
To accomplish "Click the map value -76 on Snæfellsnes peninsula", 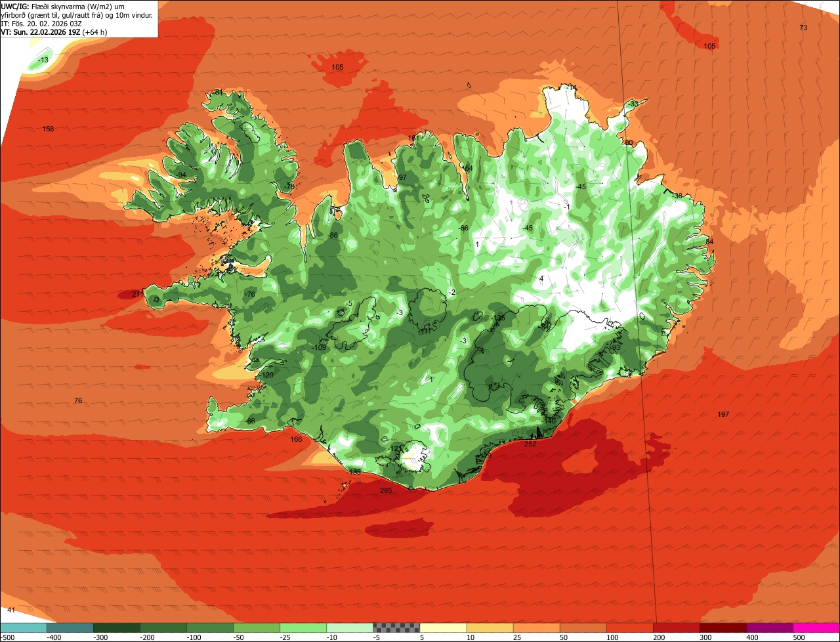I will click(249, 295).
